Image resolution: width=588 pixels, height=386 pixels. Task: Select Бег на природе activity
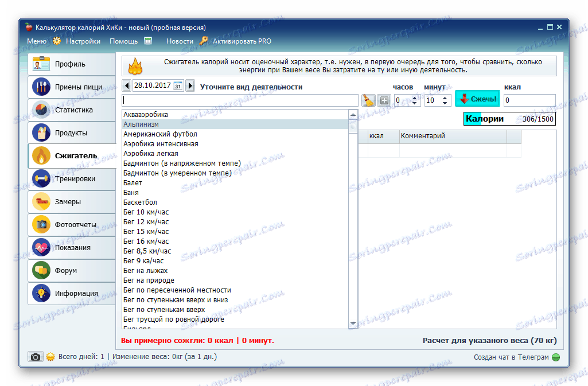(x=236, y=280)
